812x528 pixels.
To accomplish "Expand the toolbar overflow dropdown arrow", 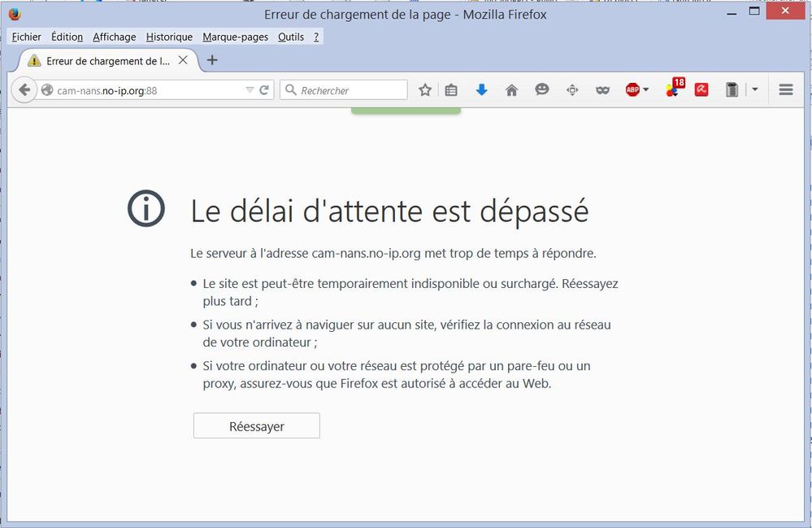I will pyautogui.click(x=755, y=89).
